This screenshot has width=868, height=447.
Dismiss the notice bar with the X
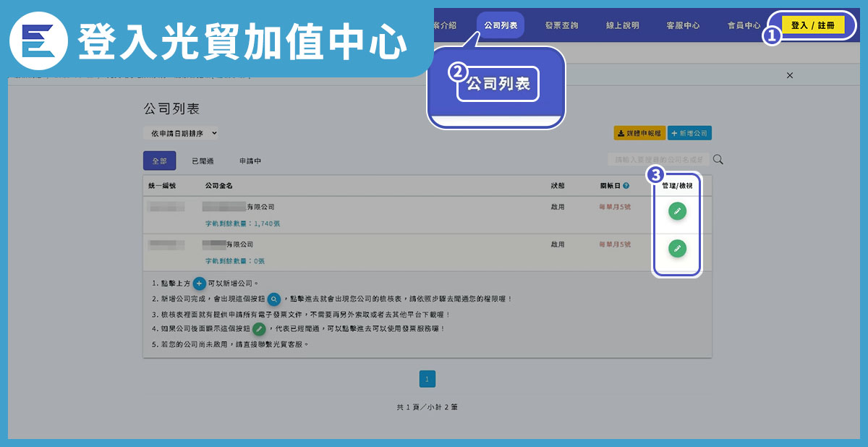(x=790, y=75)
